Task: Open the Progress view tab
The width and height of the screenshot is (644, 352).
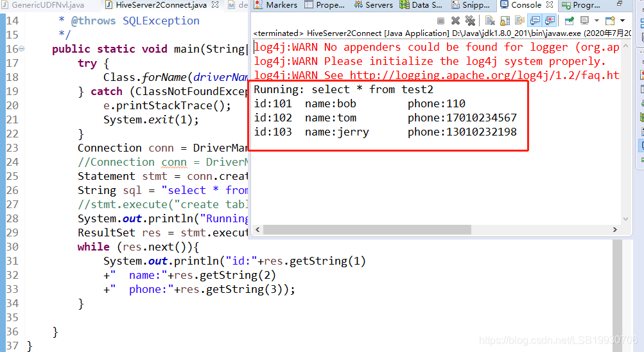Action: [x=581, y=5]
